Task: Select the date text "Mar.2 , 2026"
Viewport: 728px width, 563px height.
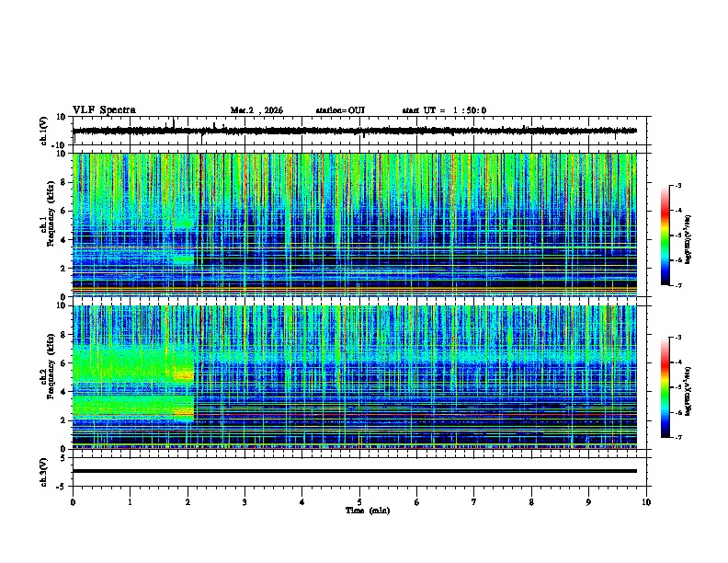Action: point(256,110)
